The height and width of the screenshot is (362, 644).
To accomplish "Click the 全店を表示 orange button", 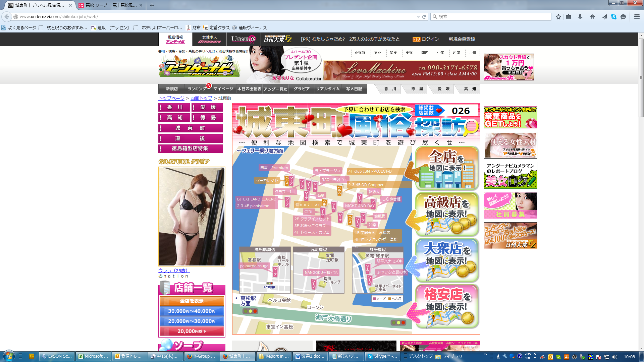I will pos(192,301).
